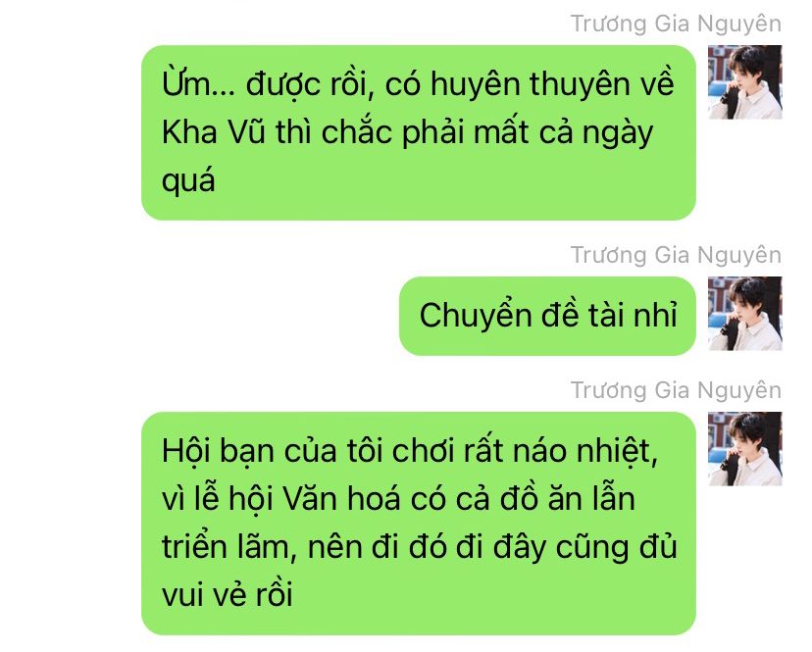Select 'Ừm...' at the start of the first message
812x652 pixels.
pyautogui.click(x=198, y=83)
